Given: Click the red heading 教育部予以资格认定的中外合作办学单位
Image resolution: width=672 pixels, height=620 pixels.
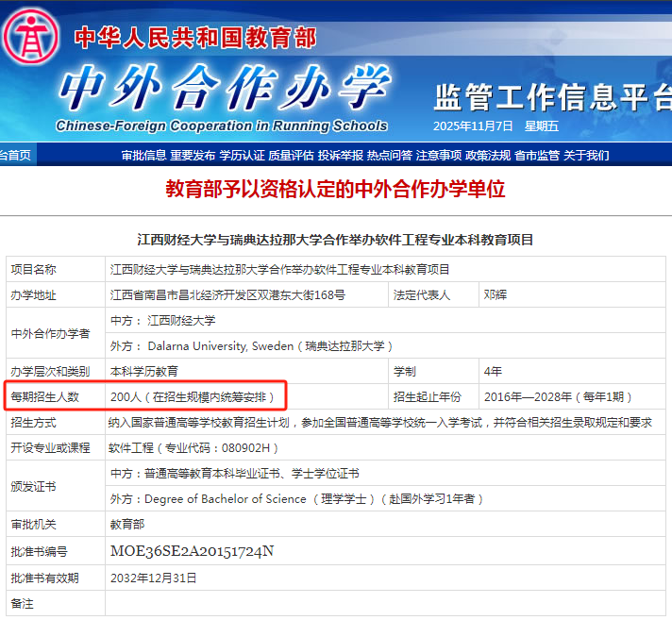Looking at the screenshot, I should coord(336,190).
